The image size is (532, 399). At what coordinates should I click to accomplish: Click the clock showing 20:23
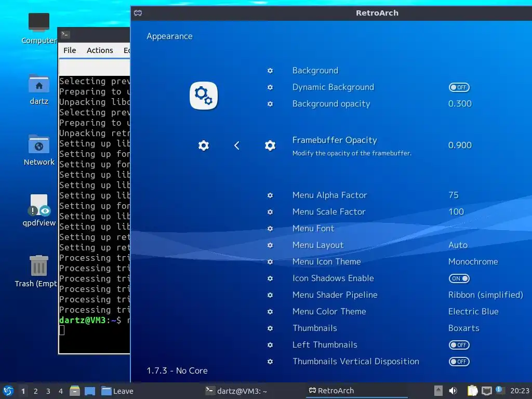pos(520,391)
